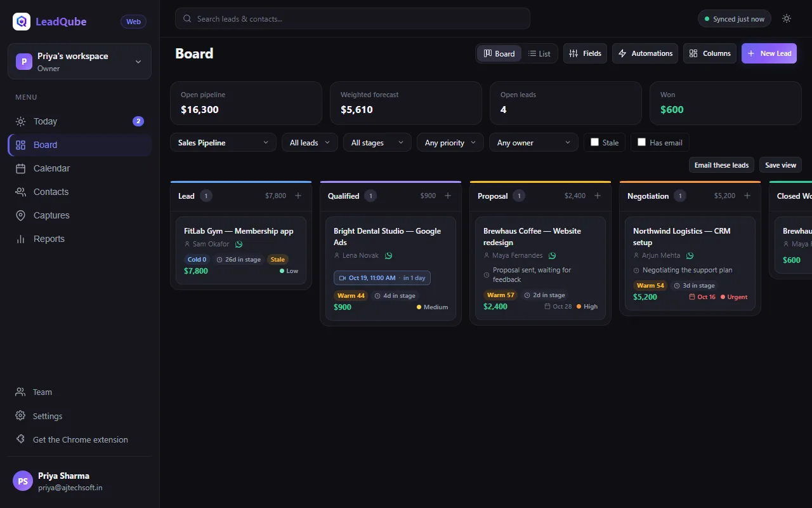The image size is (812, 508).
Task: Add a lead using Qualified column plus
Action: pyautogui.click(x=448, y=196)
